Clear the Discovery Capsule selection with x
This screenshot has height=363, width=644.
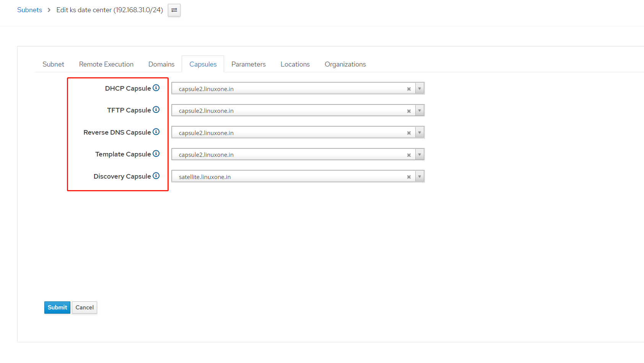pyautogui.click(x=409, y=177)
